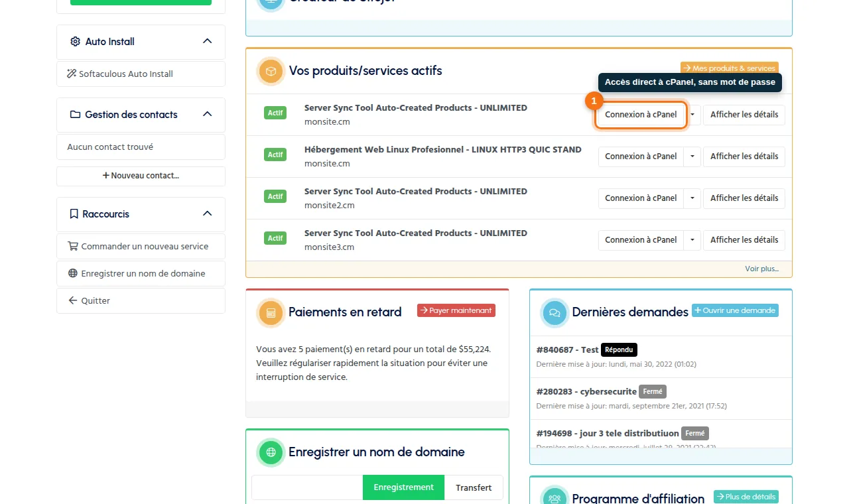Image resolution: width=849 pixels, height=504 pixels.
Task: Click the Raccourcis bookmark icon
Action: tap(74, 214)
